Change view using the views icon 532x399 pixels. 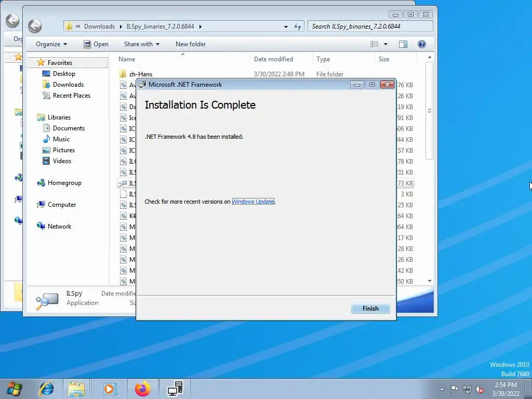pyautogui.click(x=374, y=44)
